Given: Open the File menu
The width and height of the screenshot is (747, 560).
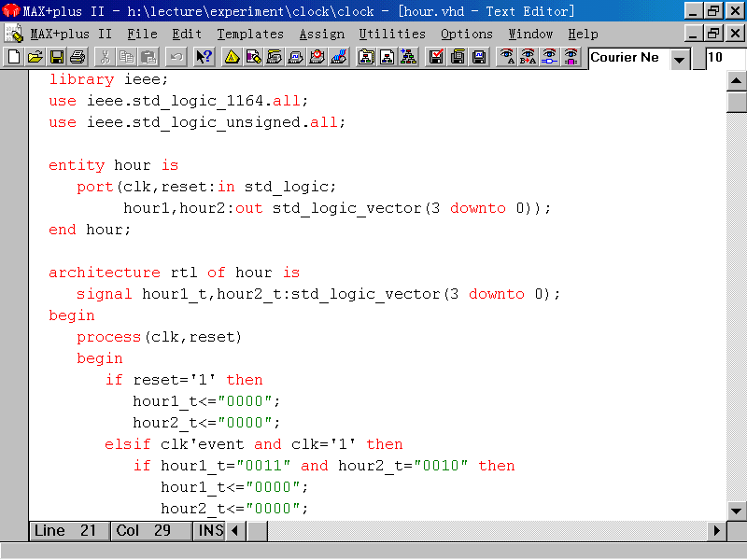Looking at the screenshot, I should (142, 35).
